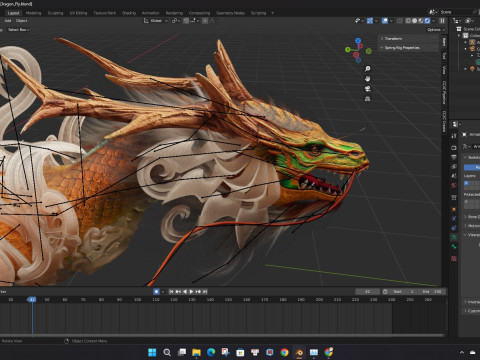The image size is (480, 360).
Task: Switch to the Animation workspace tab
Action: click(x=151, y=13)
